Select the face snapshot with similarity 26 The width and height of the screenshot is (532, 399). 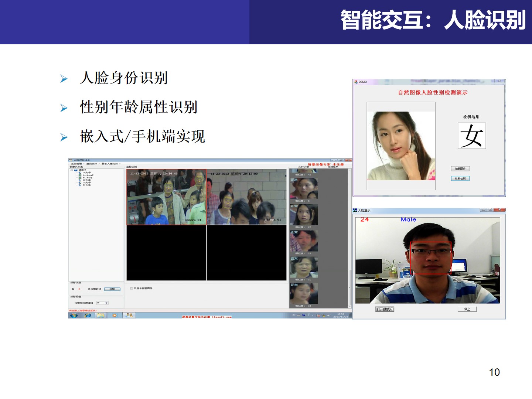[304, 215]
